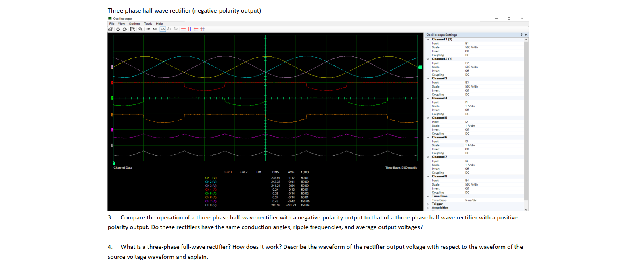Screen dimensions: 644x271
Task: Collapse the Channel 1 (X) section
Action: coord(428,39)
